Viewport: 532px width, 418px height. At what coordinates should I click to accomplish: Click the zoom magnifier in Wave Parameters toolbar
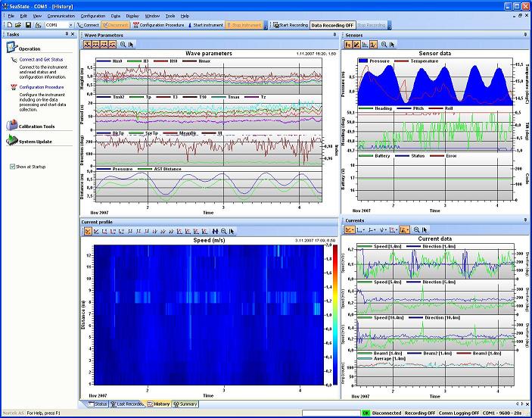point(123,45)
